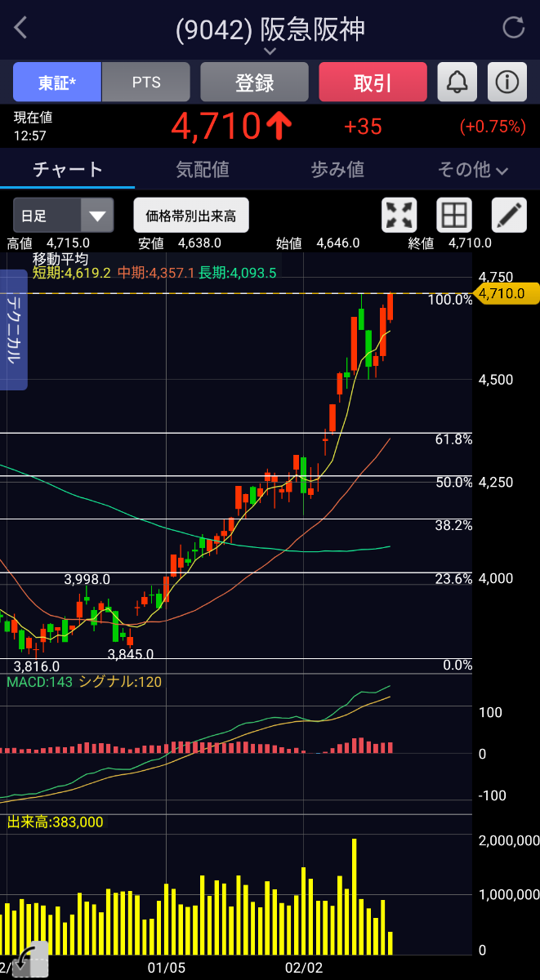The image size is (540, 980).
Task: Switch market to 東証
Action: point(57,82)
